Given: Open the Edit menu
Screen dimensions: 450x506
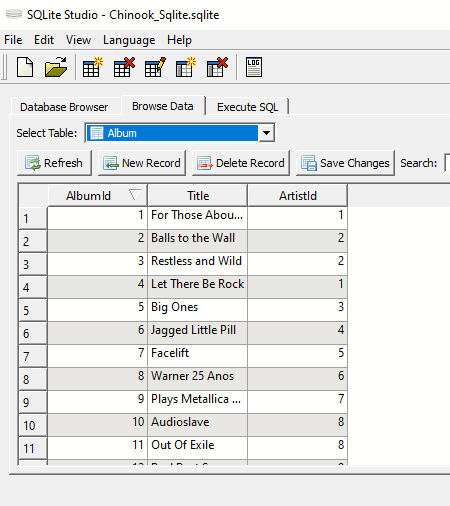Looking at the screenshot, I should coord(44,40).
